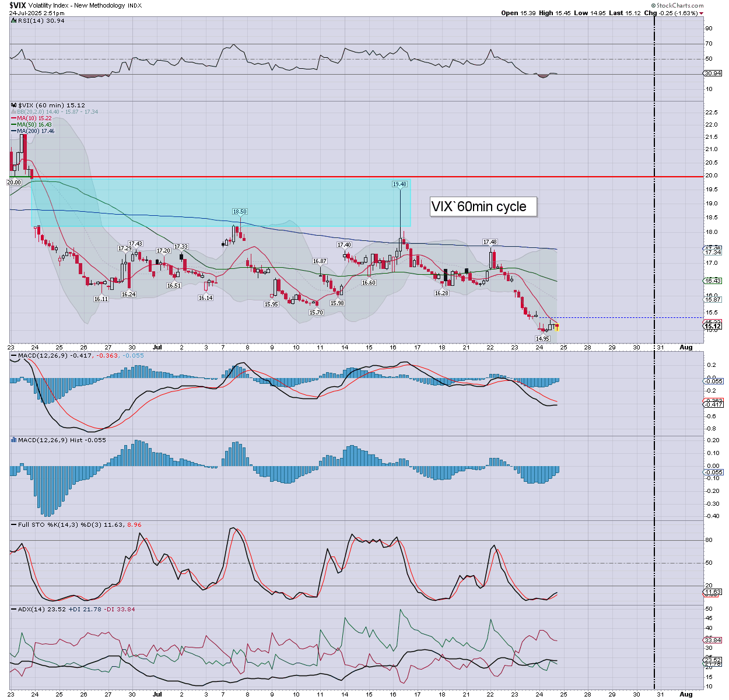Click the cyan shaded gap zone rectangle
Screen dimensions: 729x700
pyautogui.click(x=220, y=202)
